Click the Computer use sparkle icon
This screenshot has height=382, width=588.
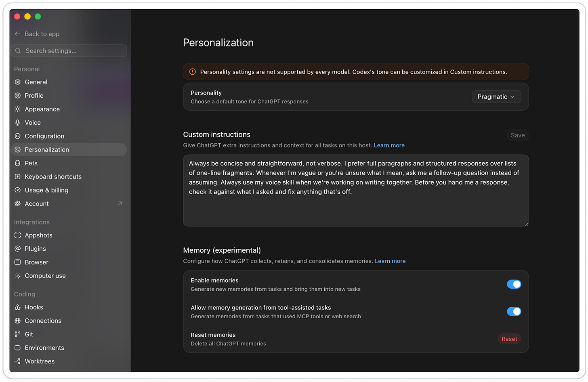pos(17,276)
